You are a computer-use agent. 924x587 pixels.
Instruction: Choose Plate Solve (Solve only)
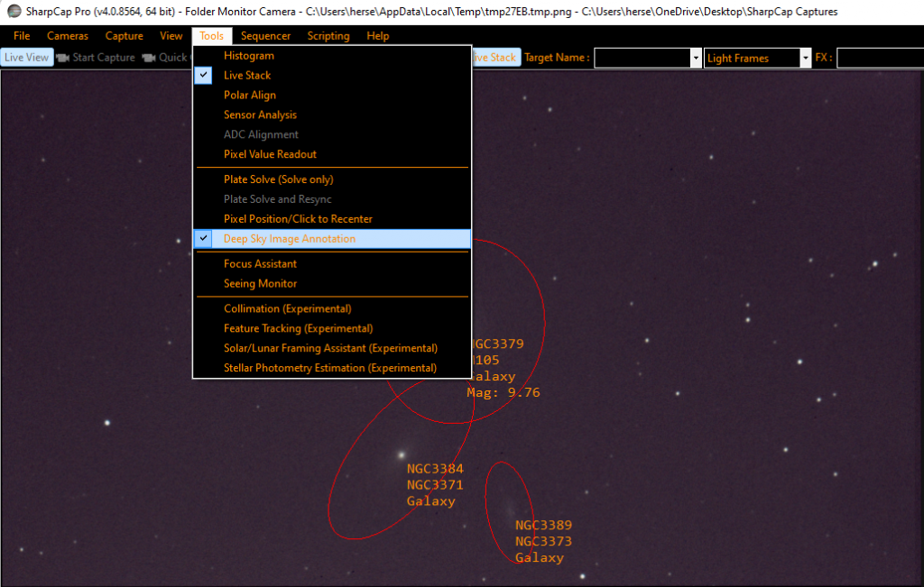tap(277, 179)
